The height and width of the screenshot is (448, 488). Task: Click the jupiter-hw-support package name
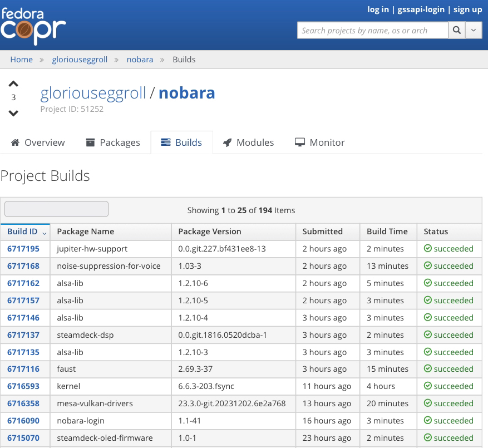[x=92, y=249]
